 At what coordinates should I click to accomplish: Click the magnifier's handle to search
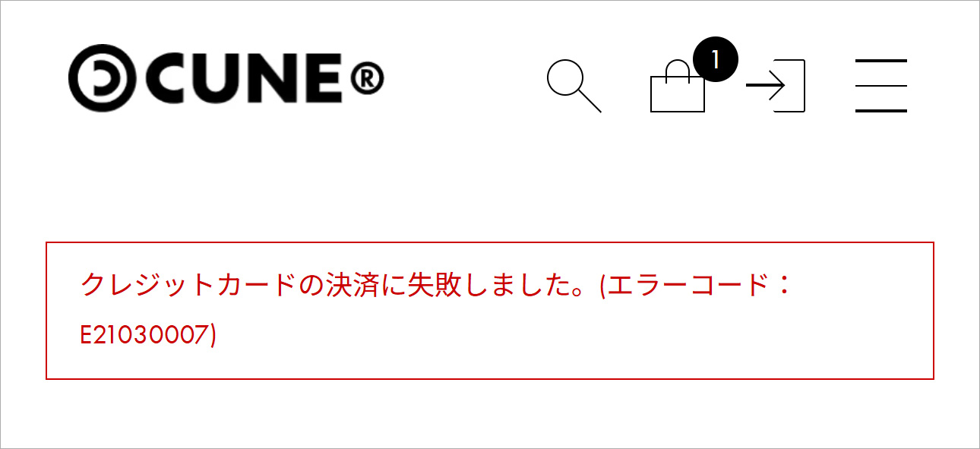589,100
